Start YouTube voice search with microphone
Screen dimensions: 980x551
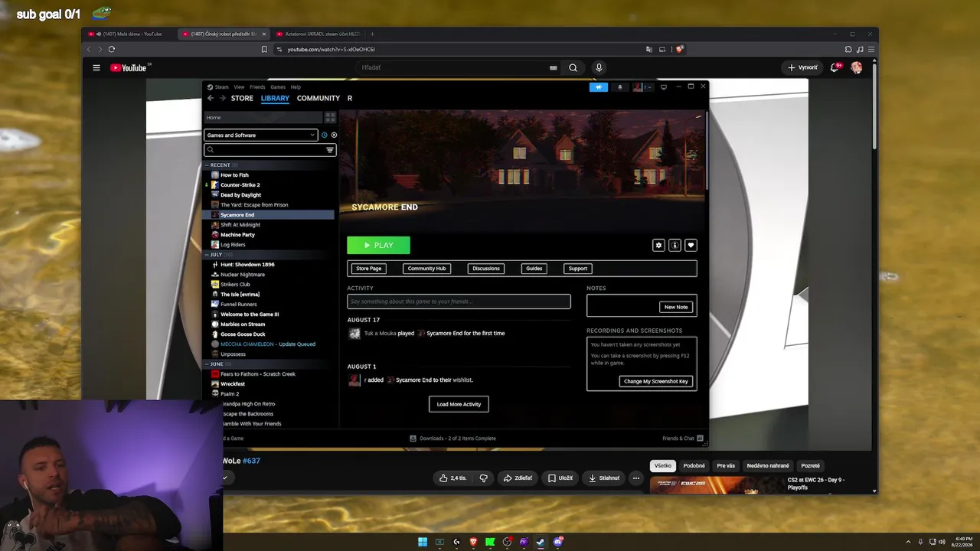pyautogui.click(x=599, y=67)
